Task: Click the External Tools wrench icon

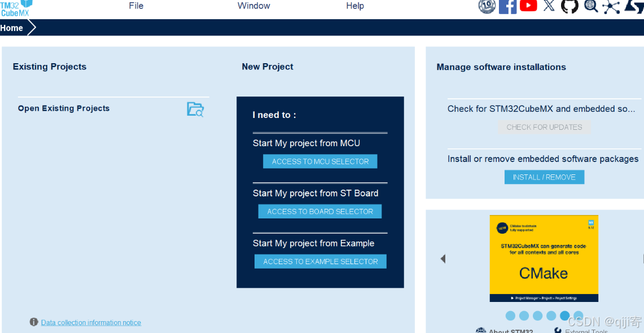Action: point(558,330)
